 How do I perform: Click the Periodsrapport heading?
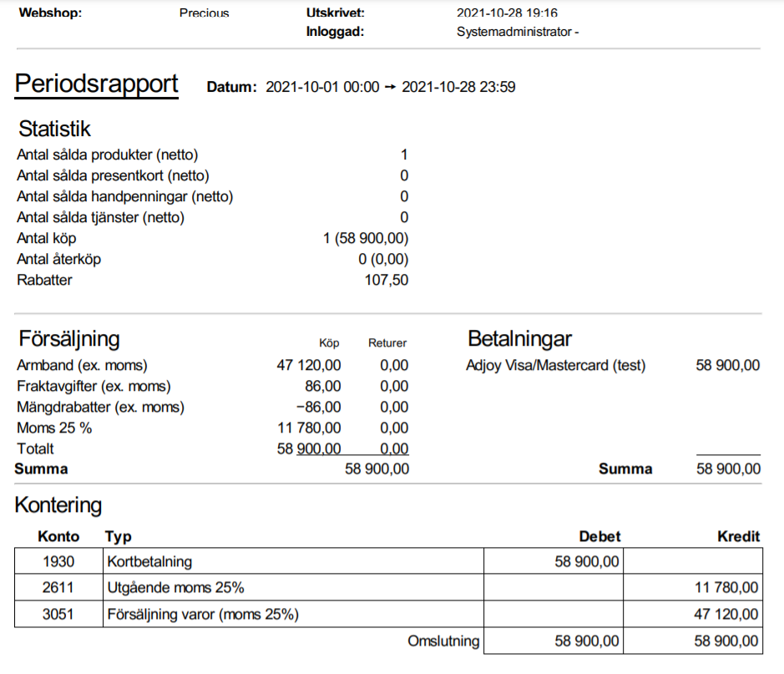point(96,84)
